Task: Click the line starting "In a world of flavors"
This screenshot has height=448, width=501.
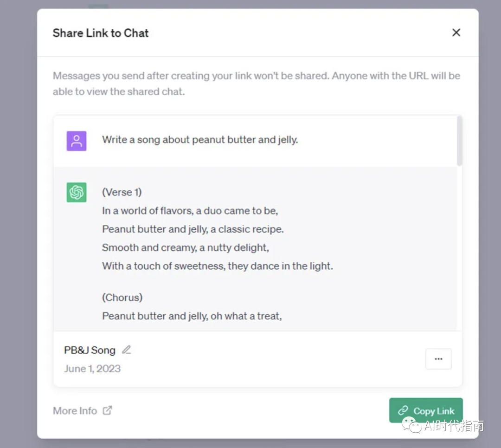Action: point(190,211)
